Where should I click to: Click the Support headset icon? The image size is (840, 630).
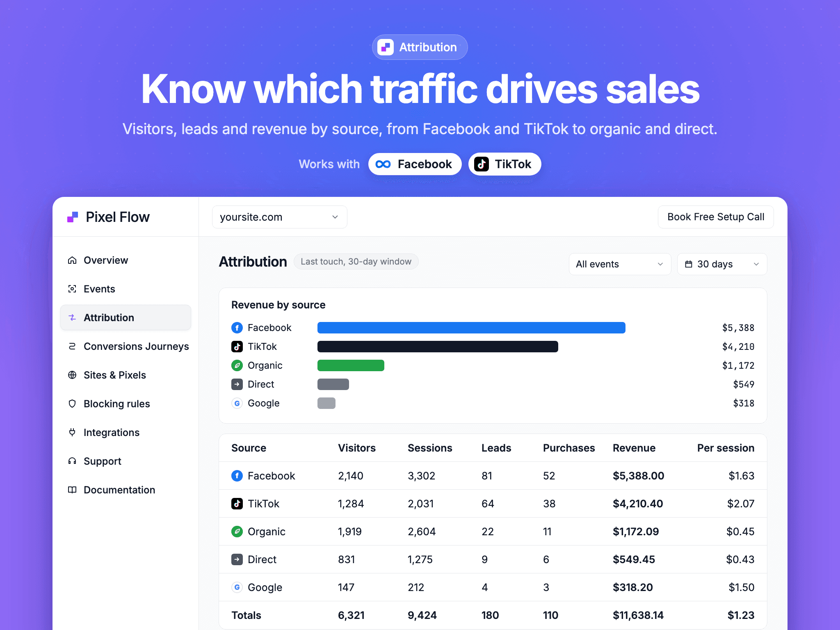pyautogui.click(x=72, y=461)
